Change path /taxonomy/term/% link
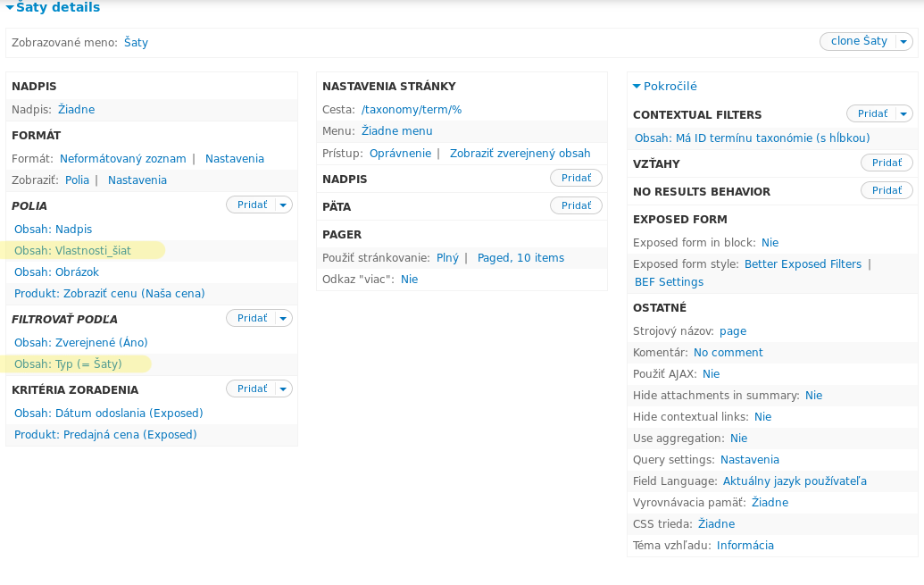 click(411, 110)
